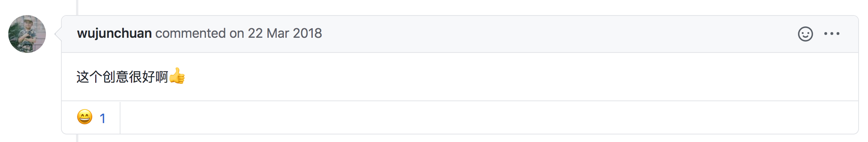Click the reaction count number 1
This screenshot has height=142, width=868.
[x=102, y=118]
